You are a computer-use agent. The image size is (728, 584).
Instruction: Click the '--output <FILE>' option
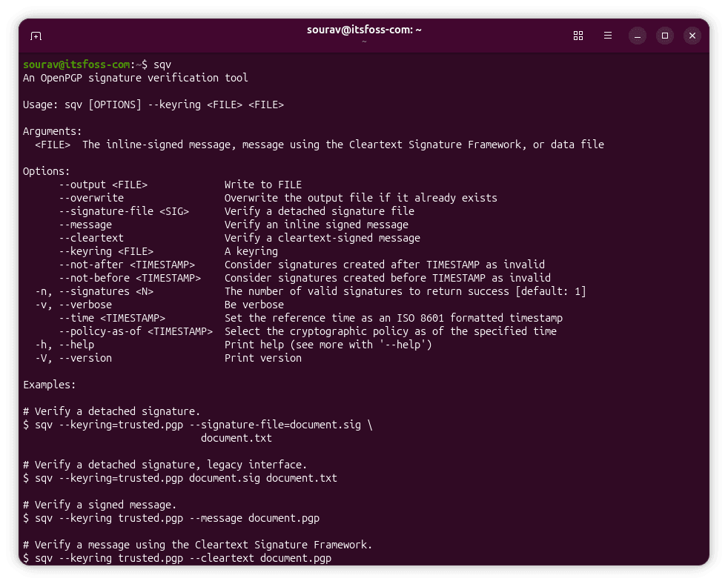(x=103, y=185)
